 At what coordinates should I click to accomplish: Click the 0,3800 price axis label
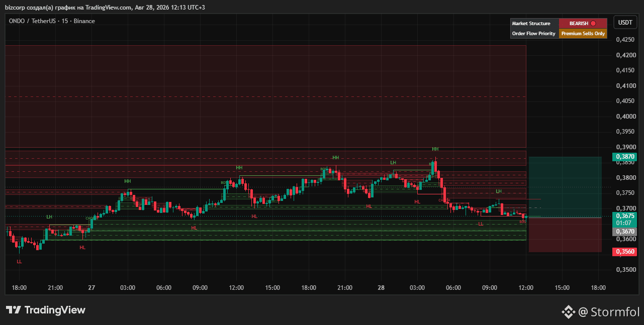point(626,178)
